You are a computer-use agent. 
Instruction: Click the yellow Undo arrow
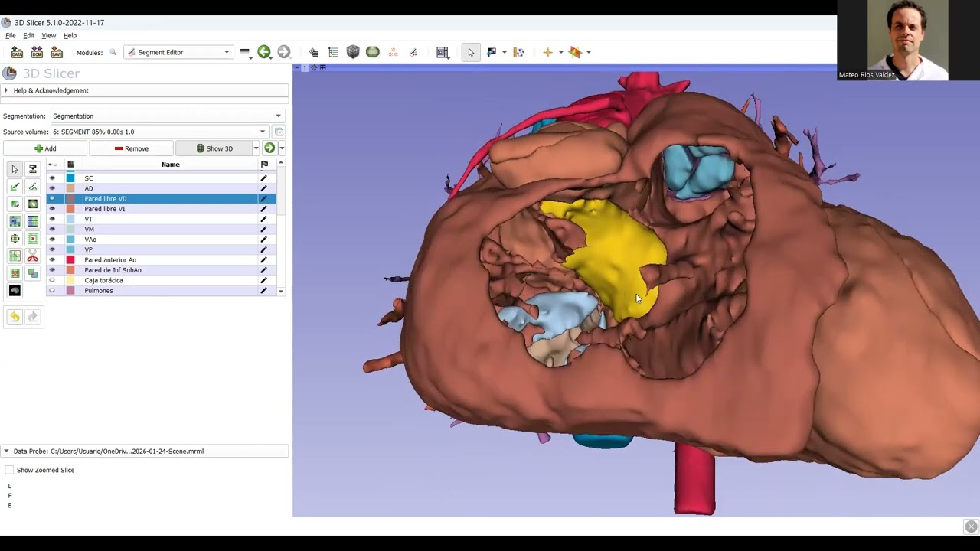[15, 317]
